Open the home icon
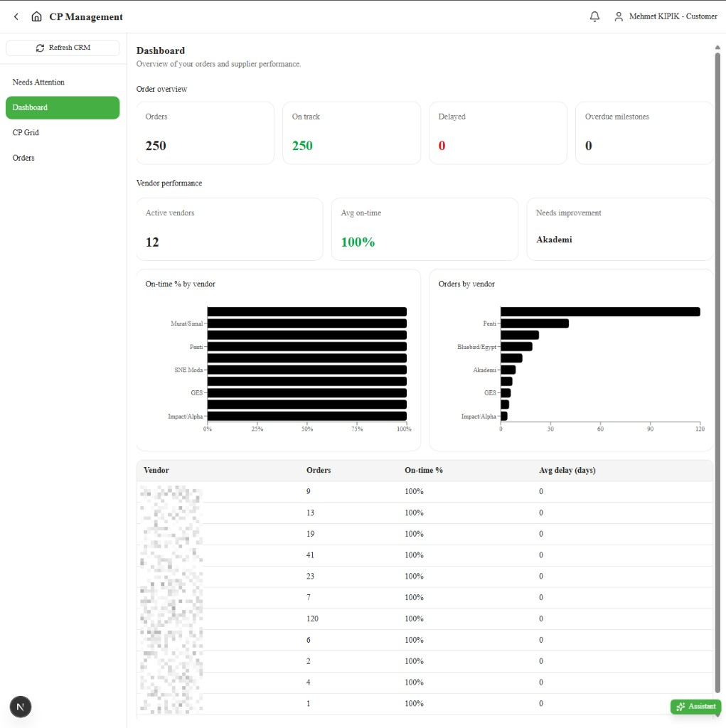 coord(36,17)
